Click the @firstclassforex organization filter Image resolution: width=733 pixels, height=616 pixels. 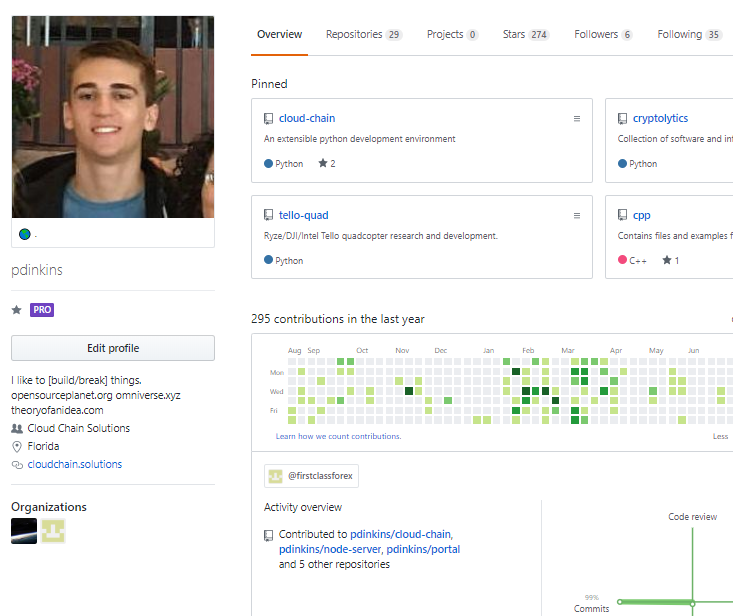tap(311, 476)
